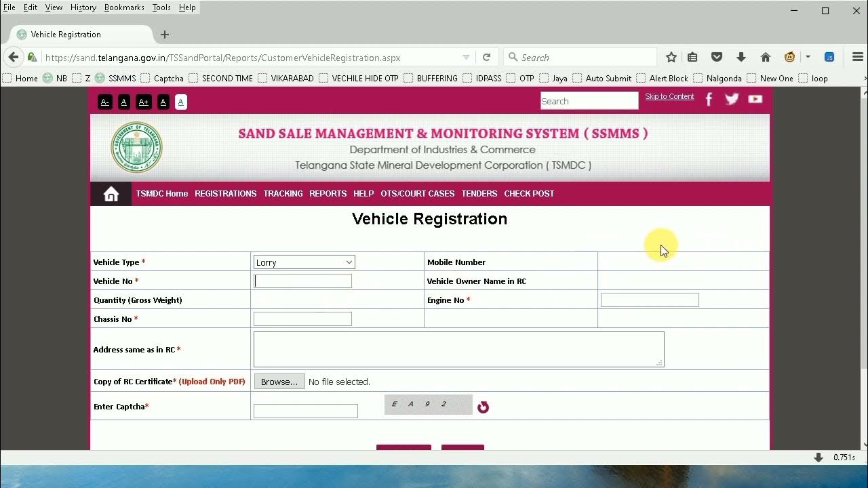
Task: Open HELP in the site navigation
Action: (363, 194)
